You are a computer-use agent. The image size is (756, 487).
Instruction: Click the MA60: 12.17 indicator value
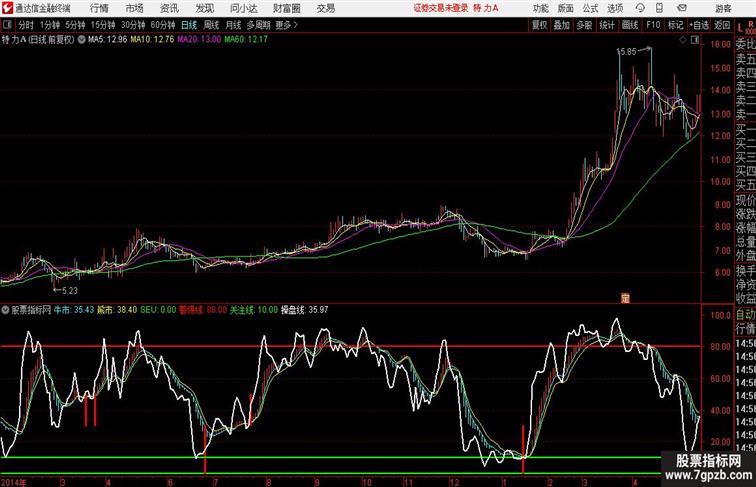coord(246,40)
